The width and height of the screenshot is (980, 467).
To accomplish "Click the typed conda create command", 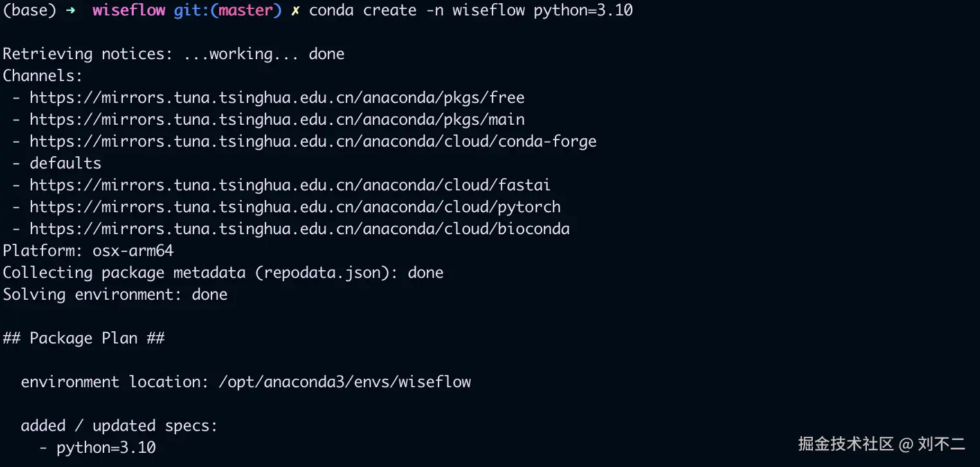I will [x=471, y=11].
